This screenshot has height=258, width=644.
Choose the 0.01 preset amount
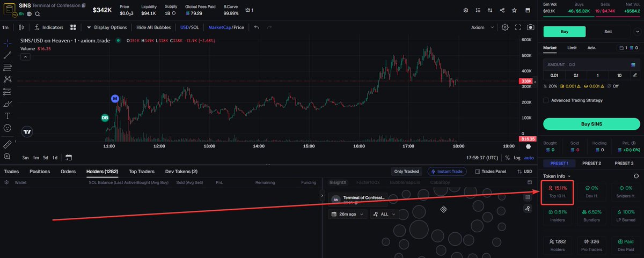pos(554,76)
